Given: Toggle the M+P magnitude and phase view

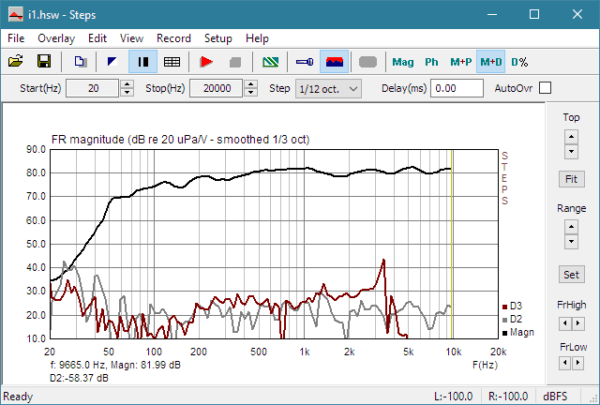Looking at the screenshot, I should 460,62.
